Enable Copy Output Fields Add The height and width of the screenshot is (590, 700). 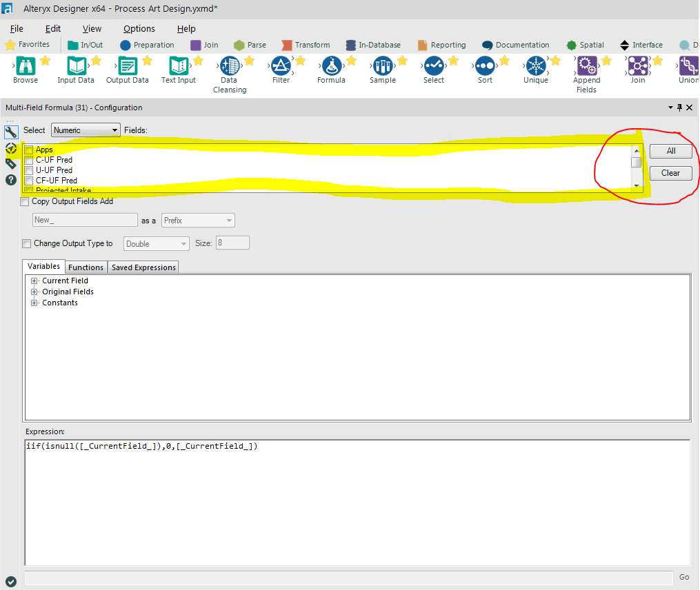(25, 201)
